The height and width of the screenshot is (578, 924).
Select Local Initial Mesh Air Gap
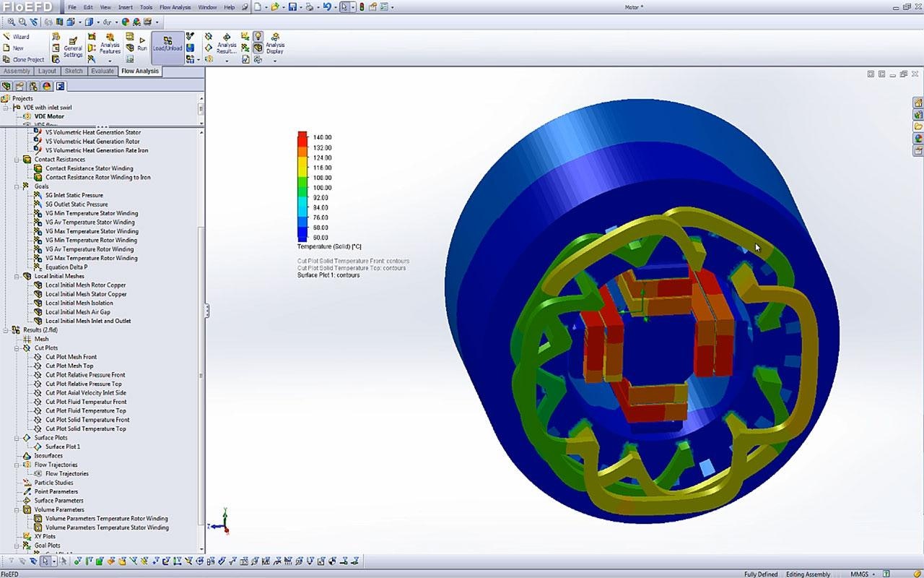(x=78, y=312)
